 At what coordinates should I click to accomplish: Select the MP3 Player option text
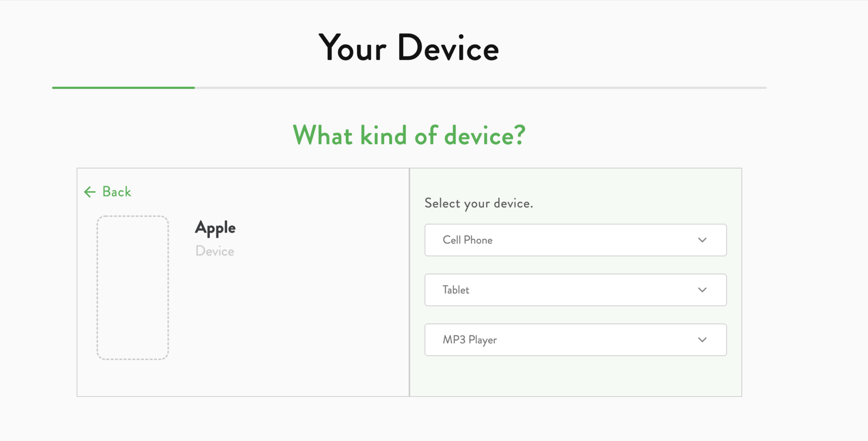(x=470, y=340)
